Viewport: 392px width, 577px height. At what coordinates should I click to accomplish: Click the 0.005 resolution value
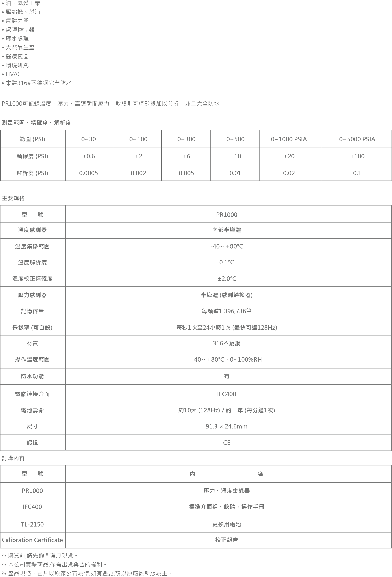(186, 173)
